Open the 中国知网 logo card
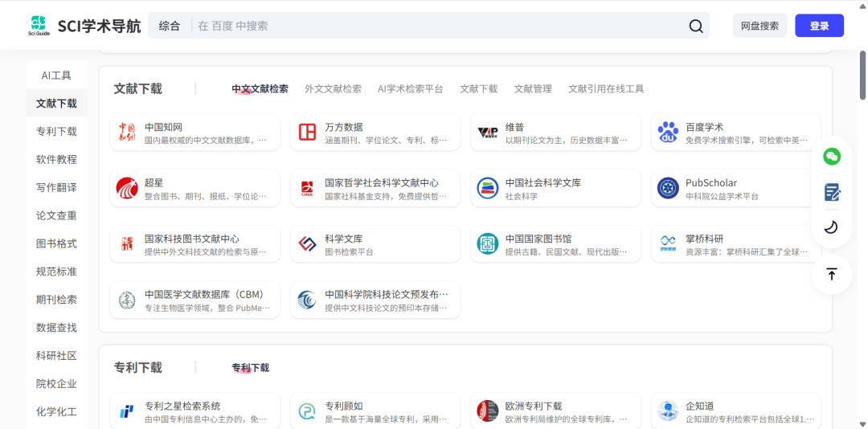The width and height of the screenshot is (868, 429). pos(195,133)
